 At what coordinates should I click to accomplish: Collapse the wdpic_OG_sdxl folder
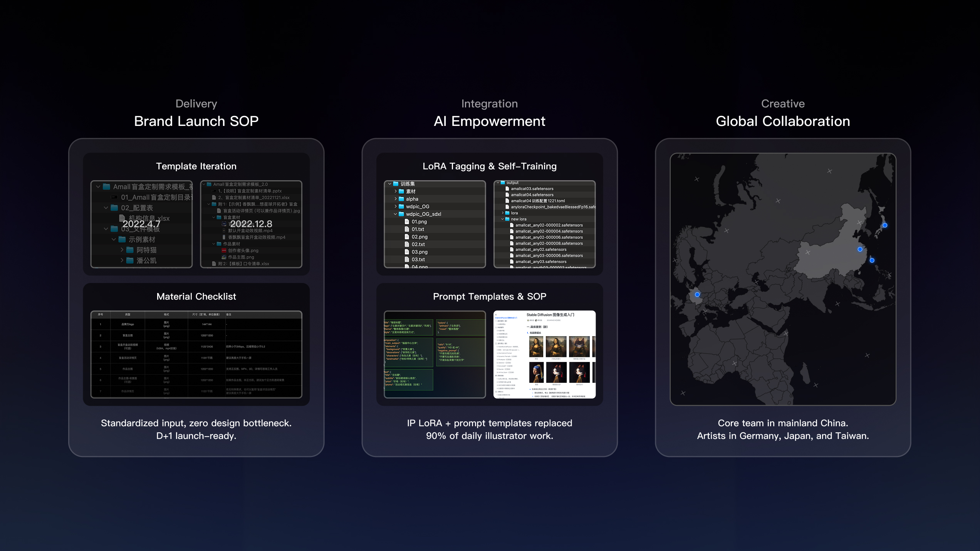(x=395, y=214)
